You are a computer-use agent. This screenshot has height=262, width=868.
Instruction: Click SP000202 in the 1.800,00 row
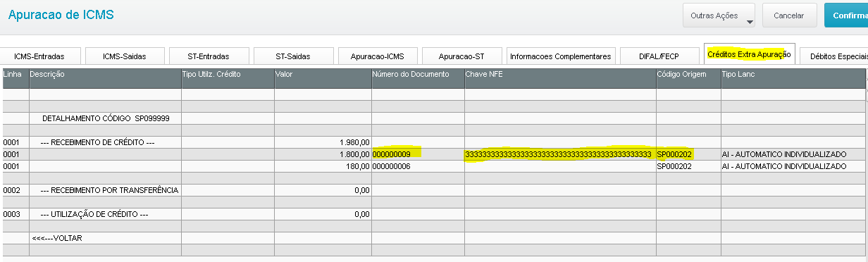(674, 154)
